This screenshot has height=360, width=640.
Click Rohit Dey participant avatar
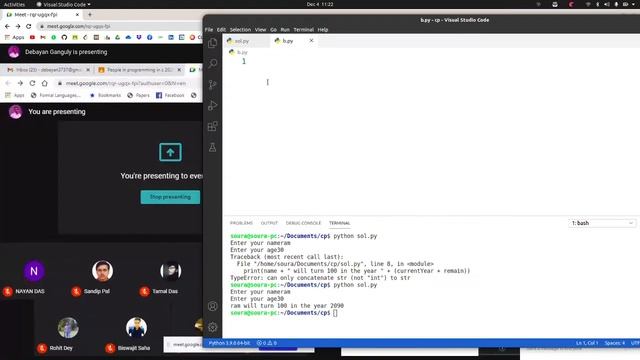[x=68, y=328]
